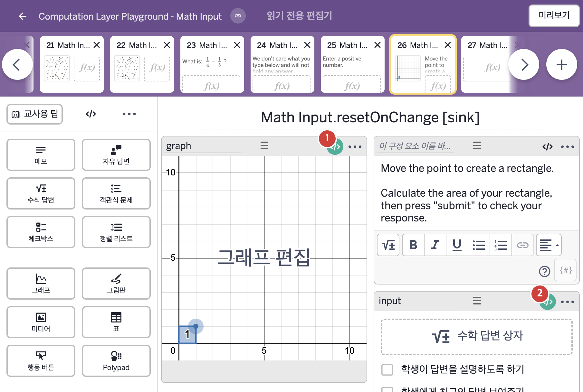This screenshot has width=583, height=392.
Task: Toggle italic formatting in the note toolbar
Action: point(435,245)
